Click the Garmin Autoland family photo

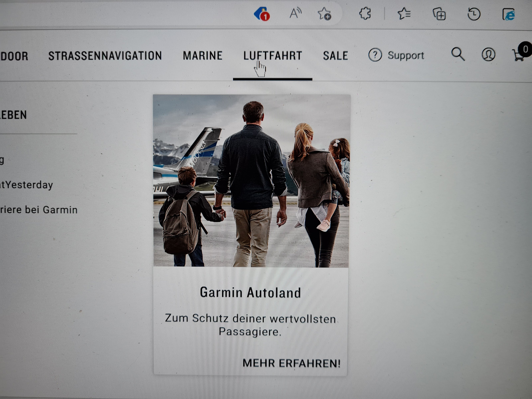[251, 181]
